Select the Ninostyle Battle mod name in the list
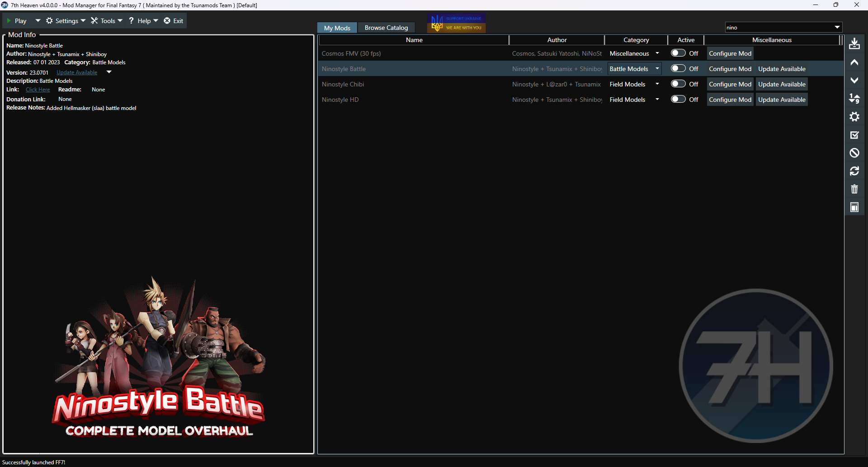868x467 pixels. pos(344,69)
